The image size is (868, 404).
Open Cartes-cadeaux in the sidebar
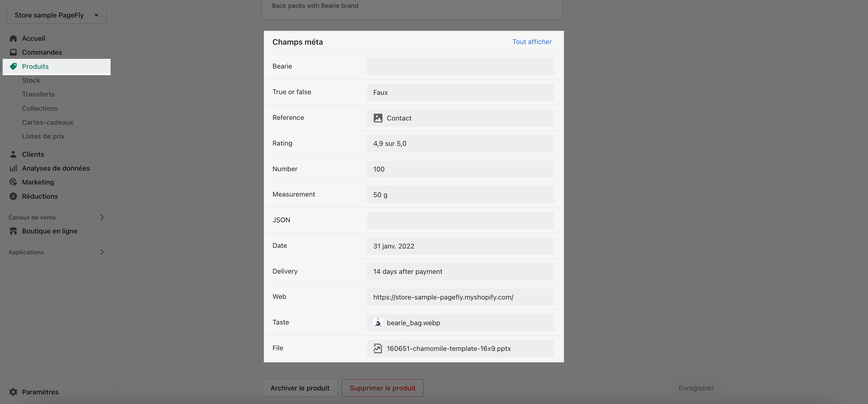pos(47,122)
